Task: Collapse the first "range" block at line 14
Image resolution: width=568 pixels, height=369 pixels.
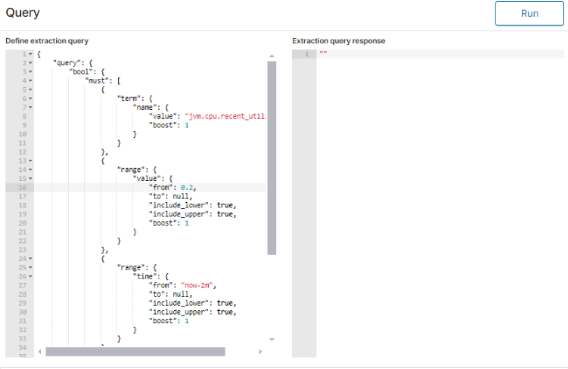Action: coord(30,169)
